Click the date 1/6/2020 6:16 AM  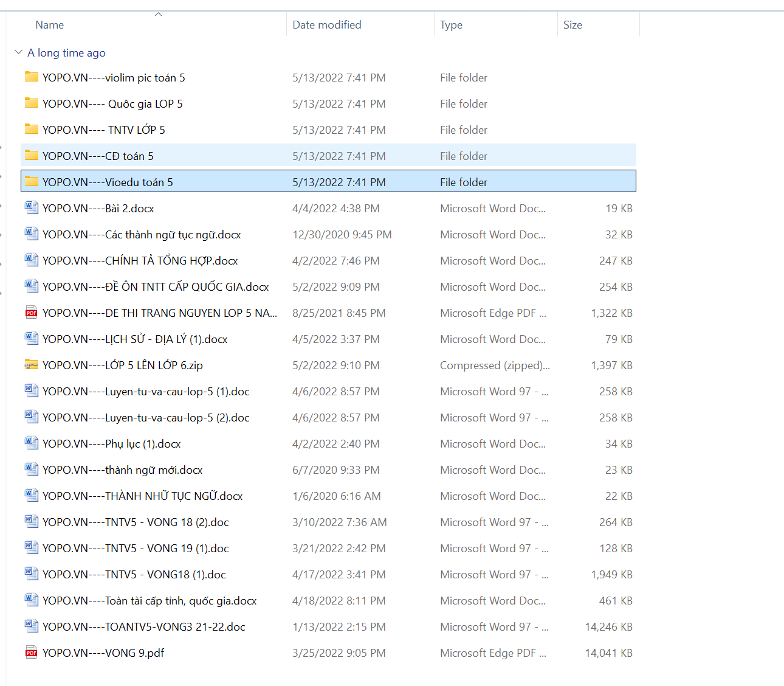coord(337,496)
